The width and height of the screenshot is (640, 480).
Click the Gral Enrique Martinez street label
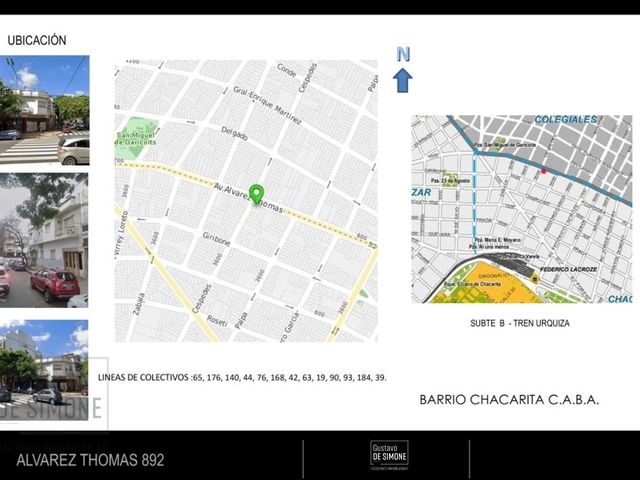267,105
